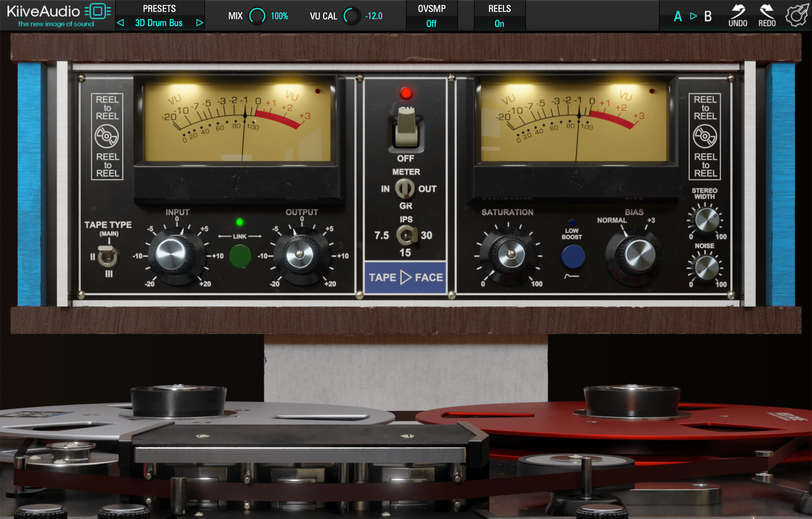This screenshot has height=519, width=812.
Task: Click the right Reel to Reel emblem
Action: tap(705, 136)
